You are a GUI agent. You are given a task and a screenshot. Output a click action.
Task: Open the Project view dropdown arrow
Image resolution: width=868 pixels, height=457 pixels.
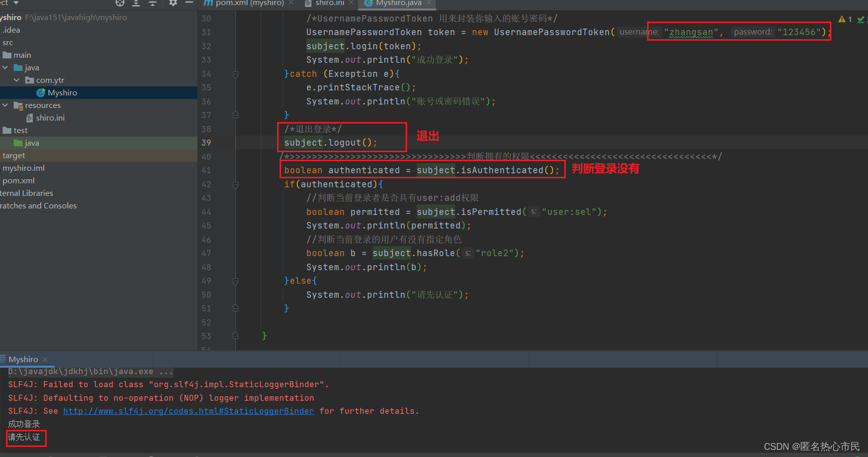pos(16,3)
